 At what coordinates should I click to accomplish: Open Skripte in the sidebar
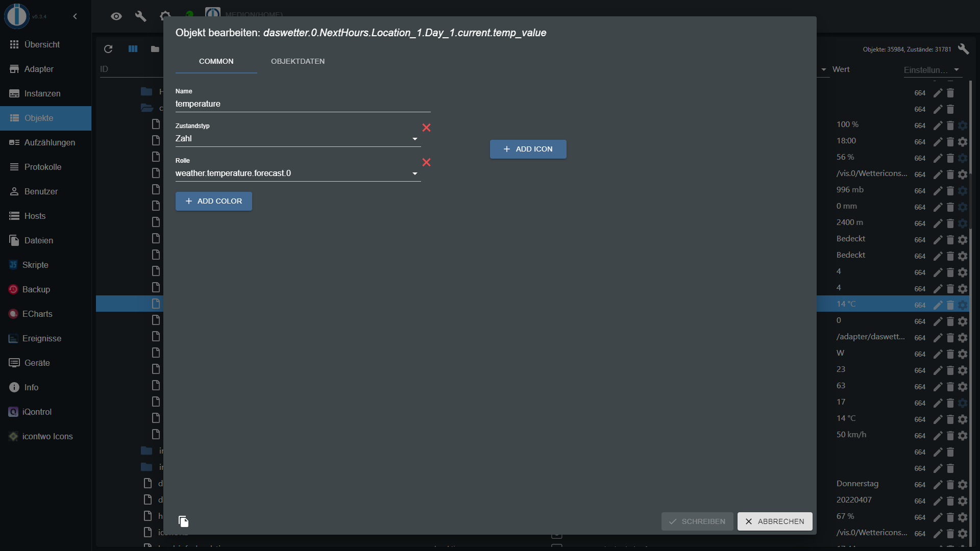(x=45, y=265)
